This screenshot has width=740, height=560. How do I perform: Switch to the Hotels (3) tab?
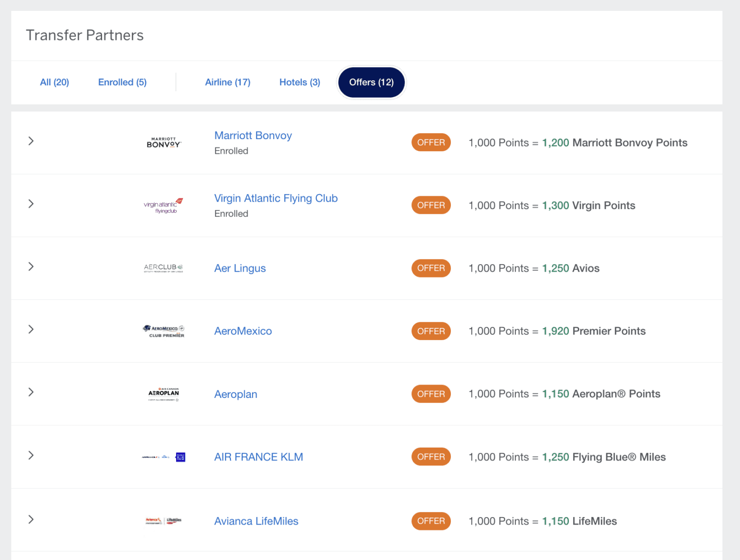[x=300, y=82]
